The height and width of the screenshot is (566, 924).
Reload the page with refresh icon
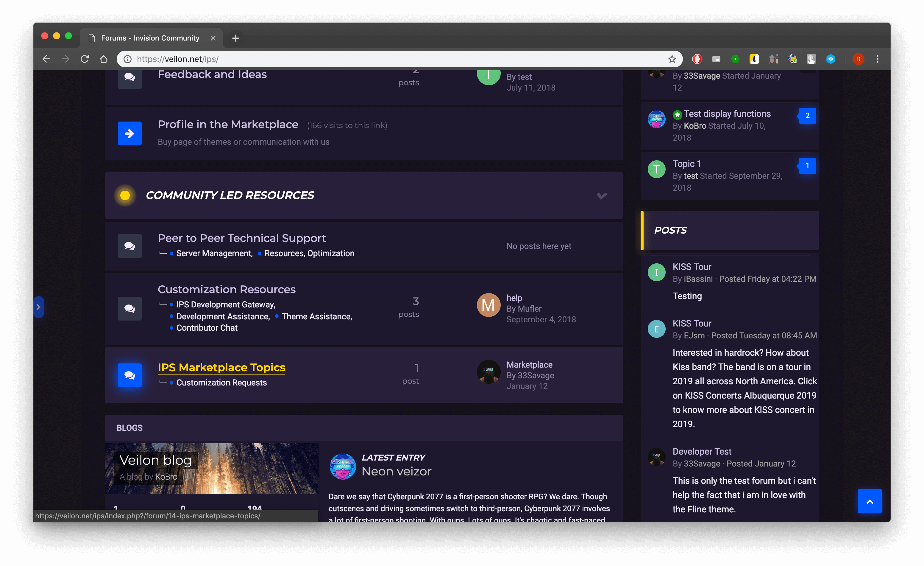85,59
